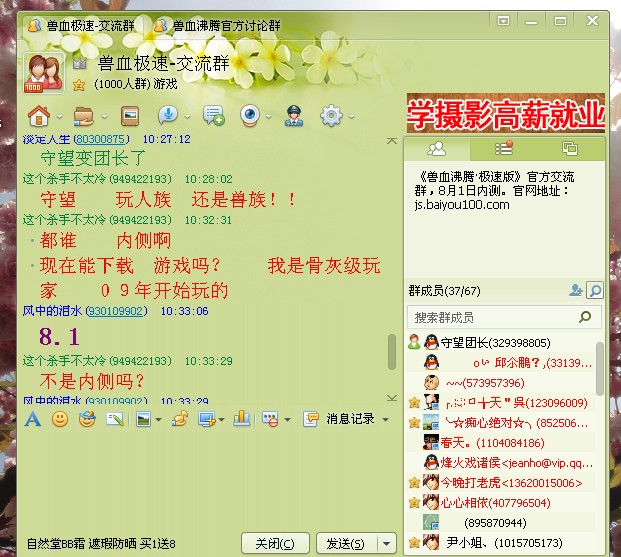Open the send options arrow beside 发送

click(x=388, y=543)
